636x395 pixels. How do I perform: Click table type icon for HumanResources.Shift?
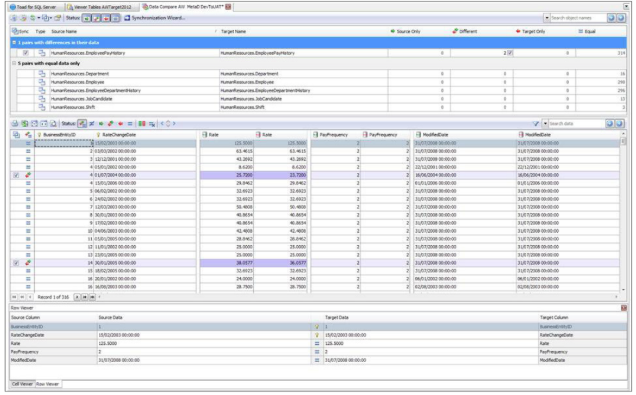coord(42,107)
